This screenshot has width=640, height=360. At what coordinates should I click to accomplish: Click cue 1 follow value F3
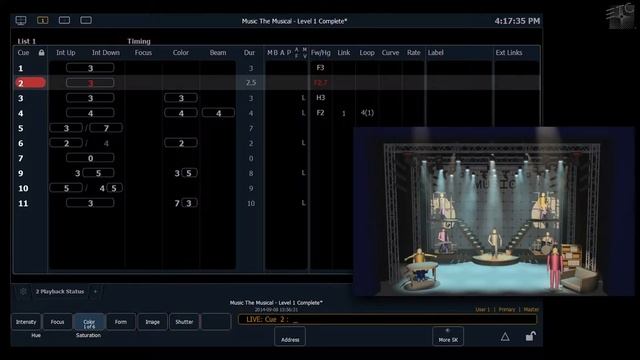coord(320,68)
